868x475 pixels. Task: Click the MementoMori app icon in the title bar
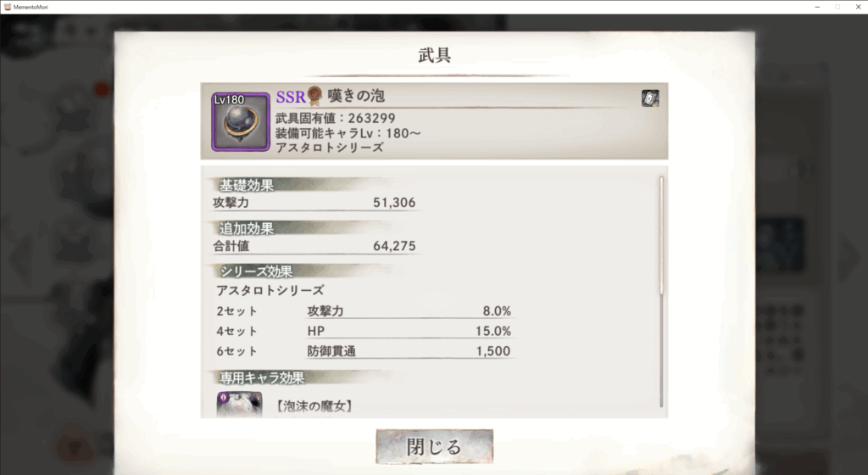pos(7,7)
